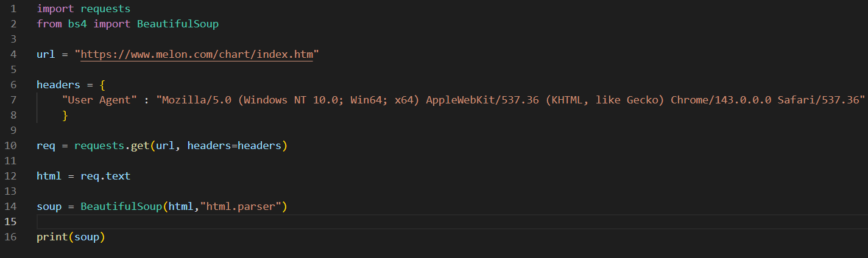This screenshot has height=258, width=868.
Task: Click the closing curly brace on line 8
Action: coord(65,115)
